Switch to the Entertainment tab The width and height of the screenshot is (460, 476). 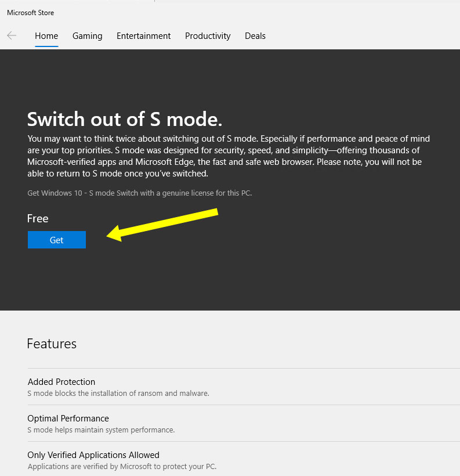pos(143,36)
